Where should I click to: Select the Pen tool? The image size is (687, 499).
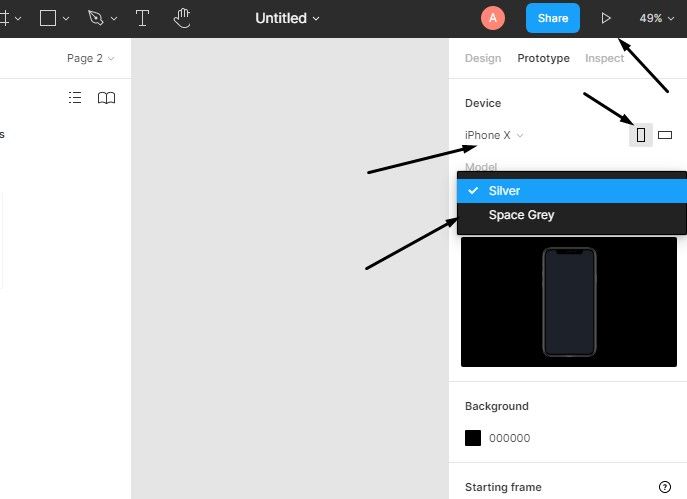[x=96, y=18]
